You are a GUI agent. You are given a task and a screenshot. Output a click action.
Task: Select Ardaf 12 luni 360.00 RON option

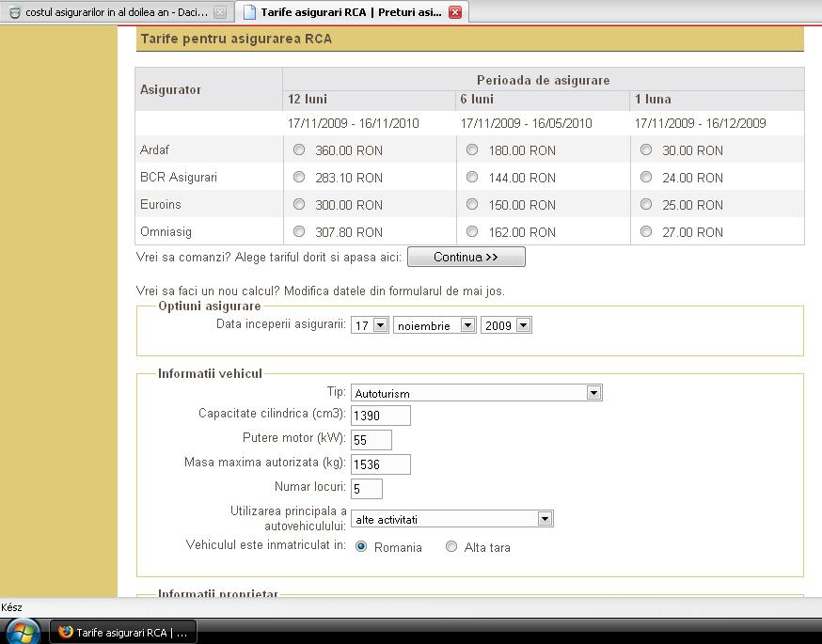299,150
